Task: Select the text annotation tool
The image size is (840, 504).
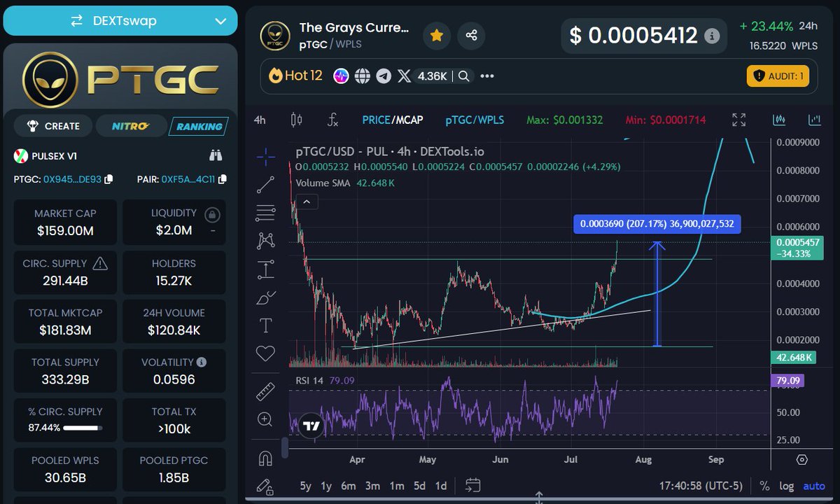Action: point(265,325)
